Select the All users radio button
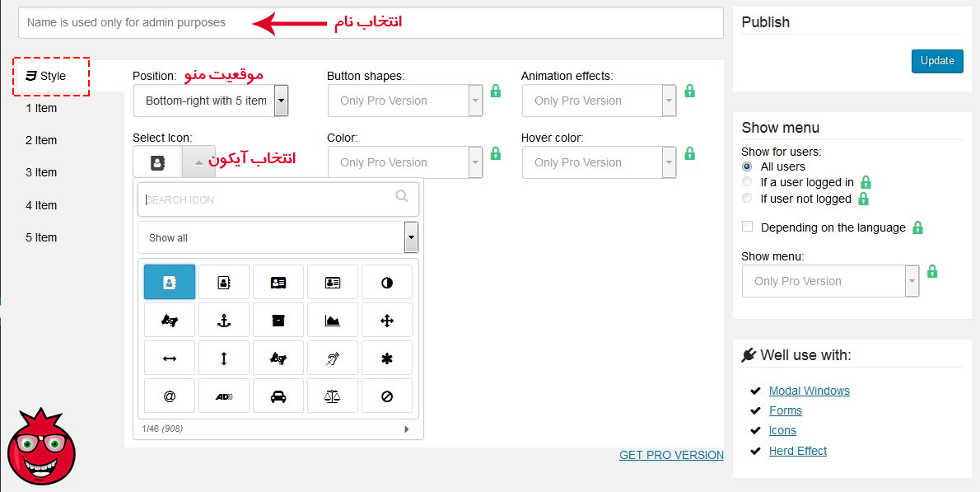The width and height of the screenshot is (980, 492). [x=747, y=166]
